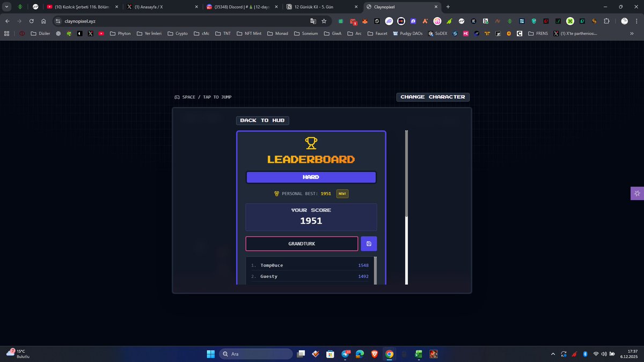Open the SoDEX bookmark
The width and height of the screenshot is (644, 362).
point(438,33)
